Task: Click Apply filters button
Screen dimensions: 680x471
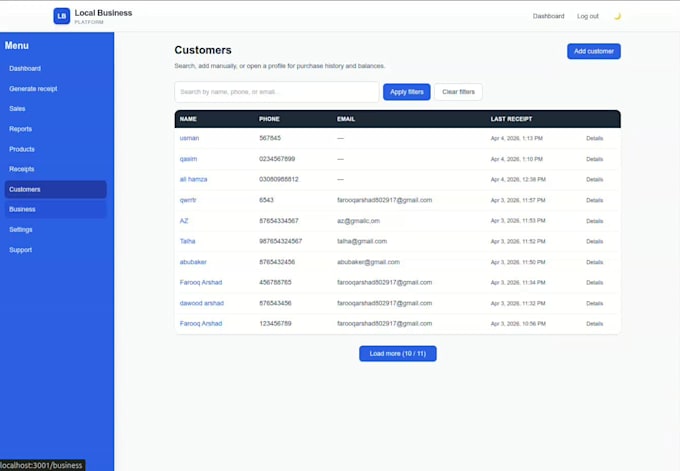Action: pos(406,92)
